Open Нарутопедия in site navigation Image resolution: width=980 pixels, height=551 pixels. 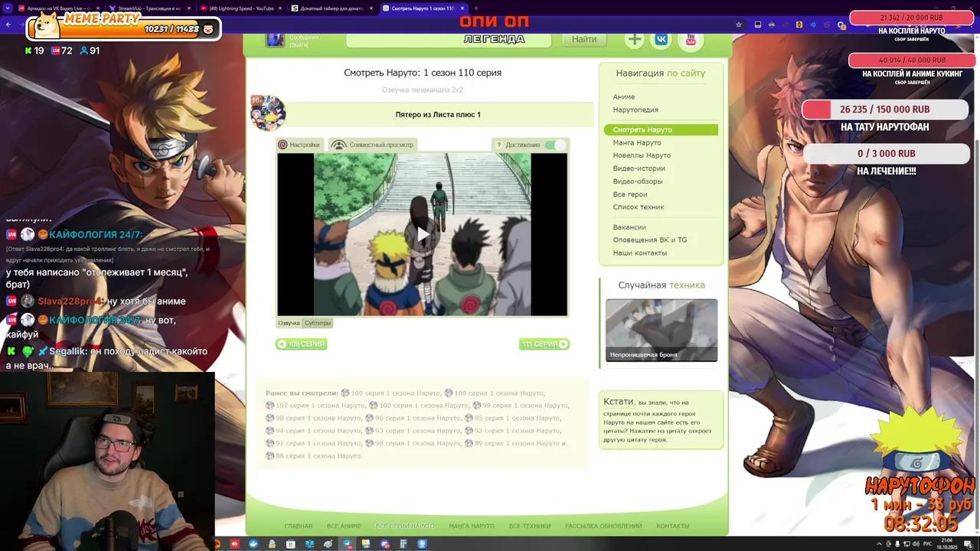pyautogui.click(x=635, y=110)
